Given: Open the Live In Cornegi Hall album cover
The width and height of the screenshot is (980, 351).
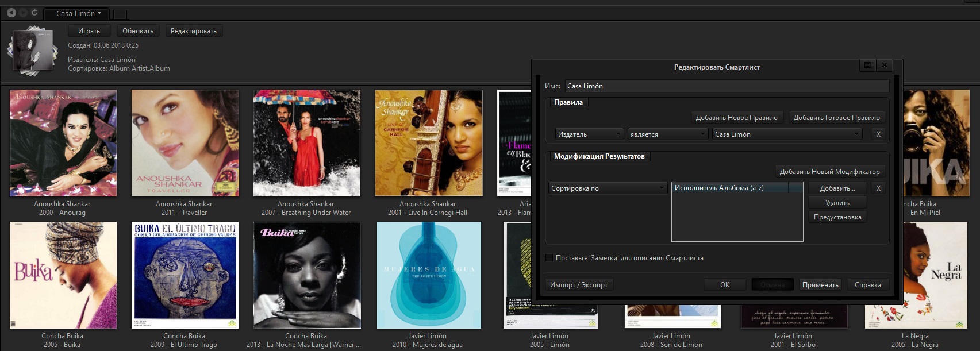Looking at the screenshot, I should coord(428,143).
